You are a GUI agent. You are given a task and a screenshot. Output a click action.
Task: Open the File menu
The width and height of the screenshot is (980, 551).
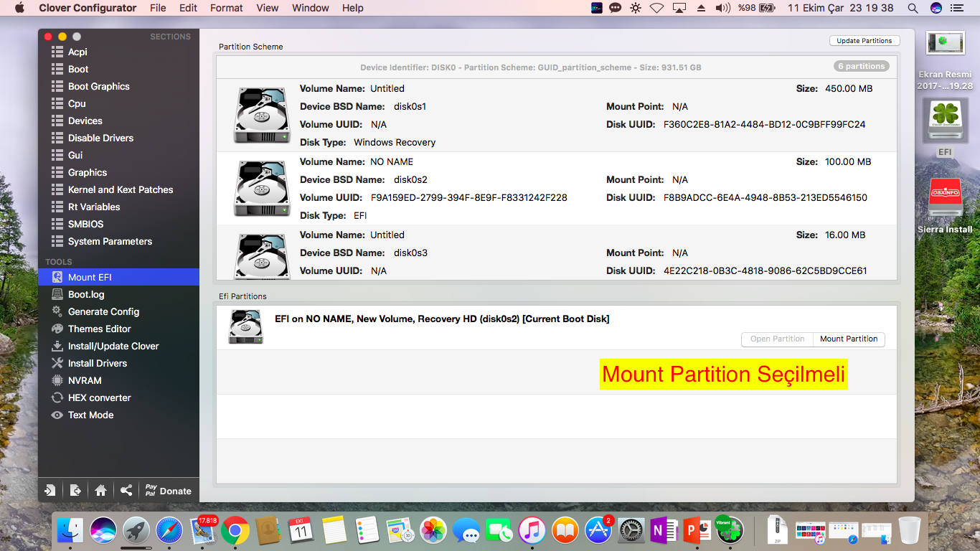click(x=158, y=8)
